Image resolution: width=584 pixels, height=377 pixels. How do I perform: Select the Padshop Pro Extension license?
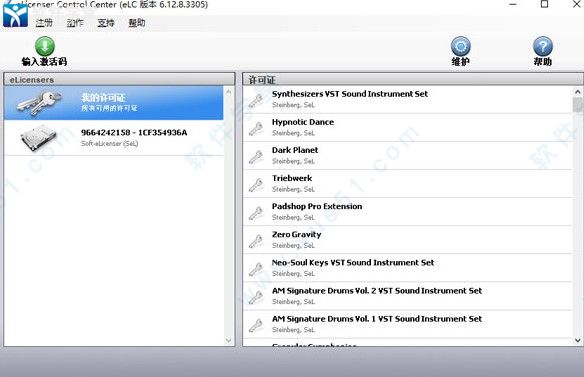(407, 212)
